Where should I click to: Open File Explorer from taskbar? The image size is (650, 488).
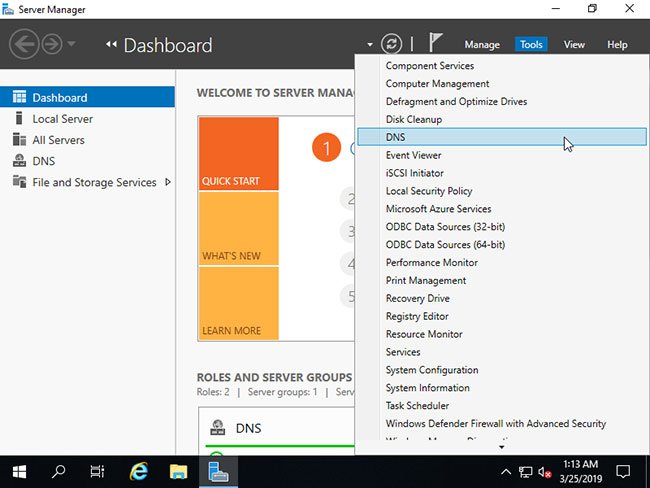178,471
